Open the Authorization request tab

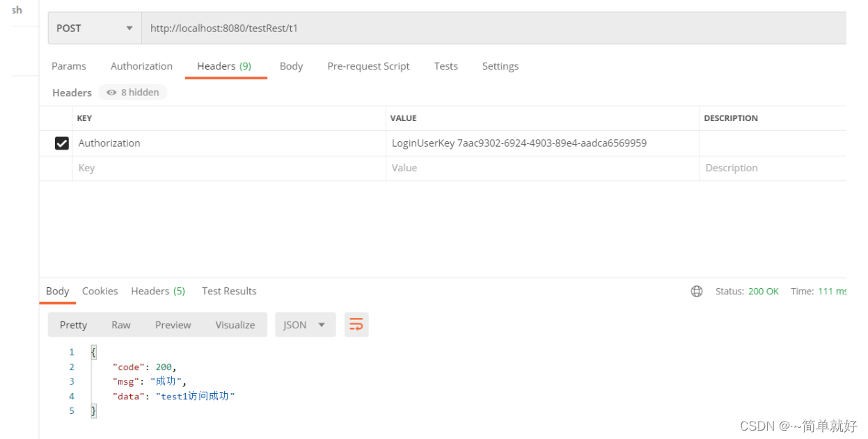(141, 66)
